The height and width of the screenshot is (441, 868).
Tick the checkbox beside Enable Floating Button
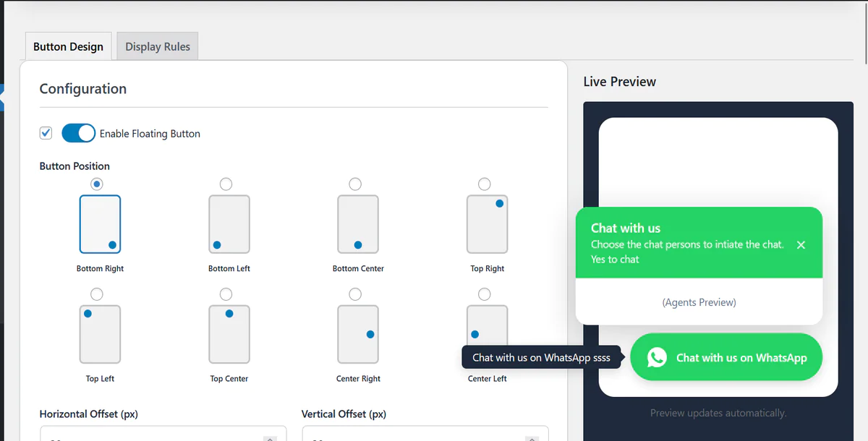46,133
